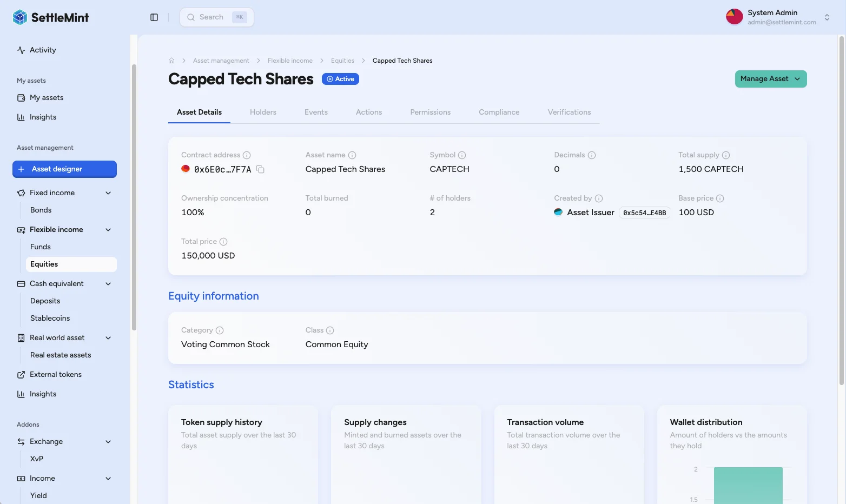This screenshot has height=504, width=846.
Task: Show info tooltip for Decimals
Action: pos(592,155)
